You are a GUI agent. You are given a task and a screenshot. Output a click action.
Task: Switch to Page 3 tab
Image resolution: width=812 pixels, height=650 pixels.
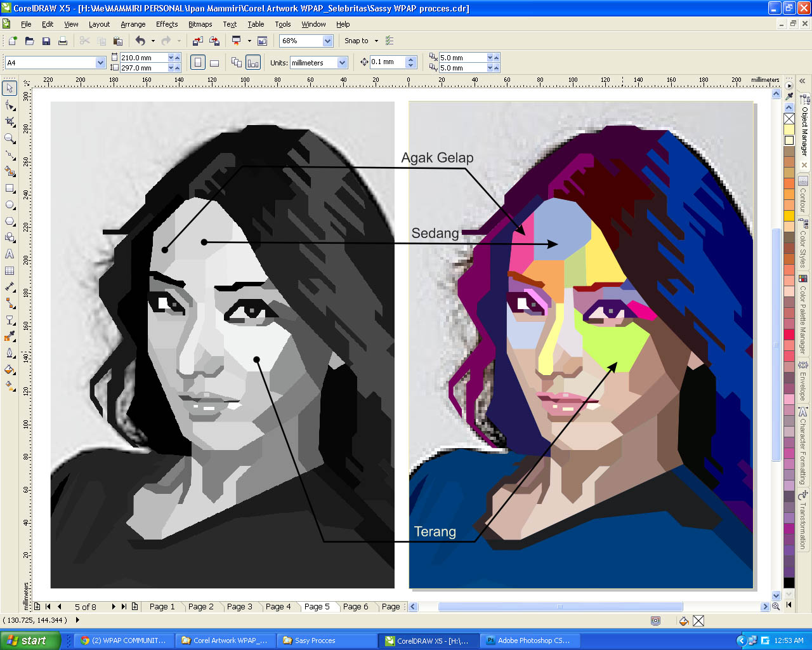click(239, 606)
